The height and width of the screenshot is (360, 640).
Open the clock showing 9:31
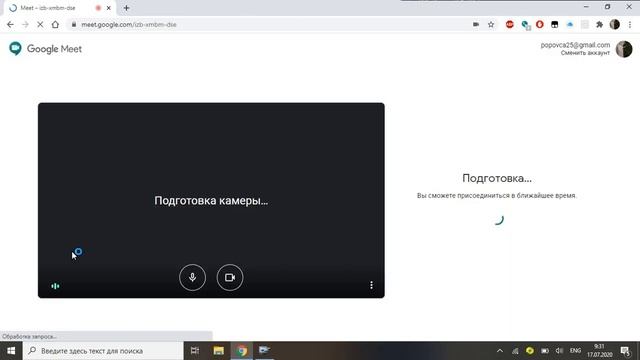[x=599, y=351]
